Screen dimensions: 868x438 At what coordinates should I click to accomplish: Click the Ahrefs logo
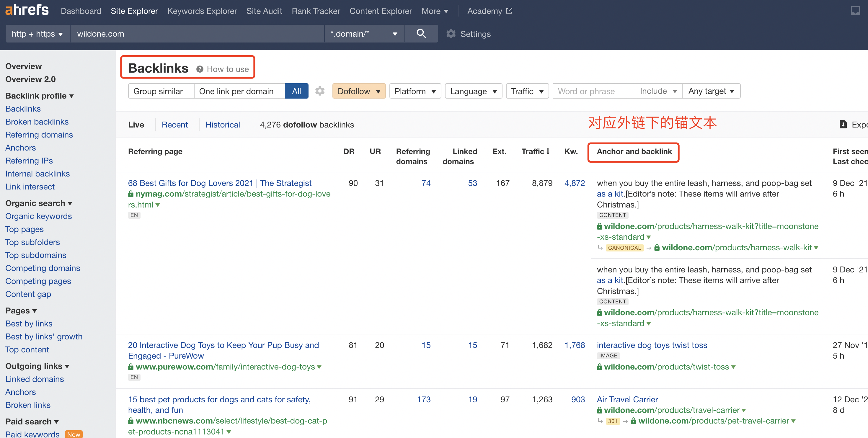(x=27, y=10)
